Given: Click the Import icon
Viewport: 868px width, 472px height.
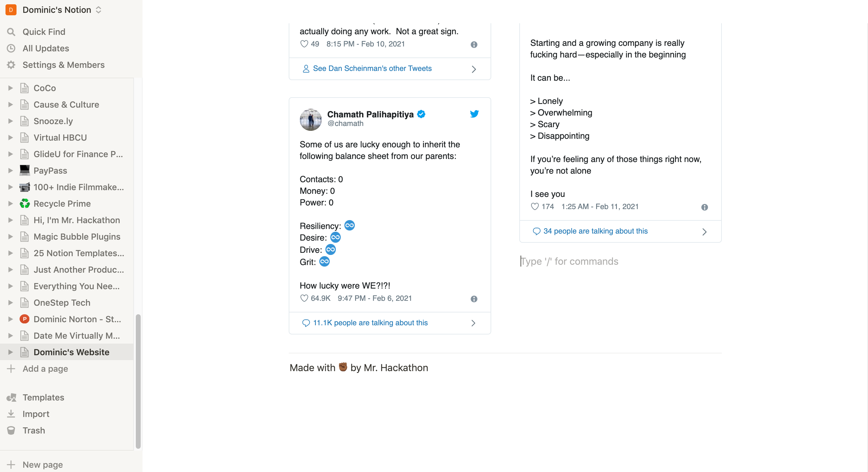Looking at the screenshot, I should coord(11,414).
